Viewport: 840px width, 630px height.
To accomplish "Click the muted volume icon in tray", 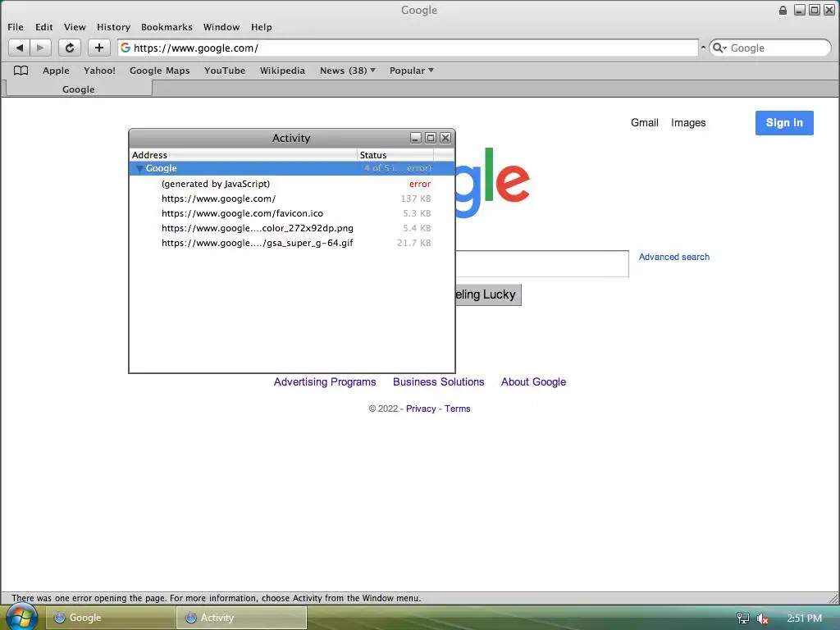I will [762, 619].
